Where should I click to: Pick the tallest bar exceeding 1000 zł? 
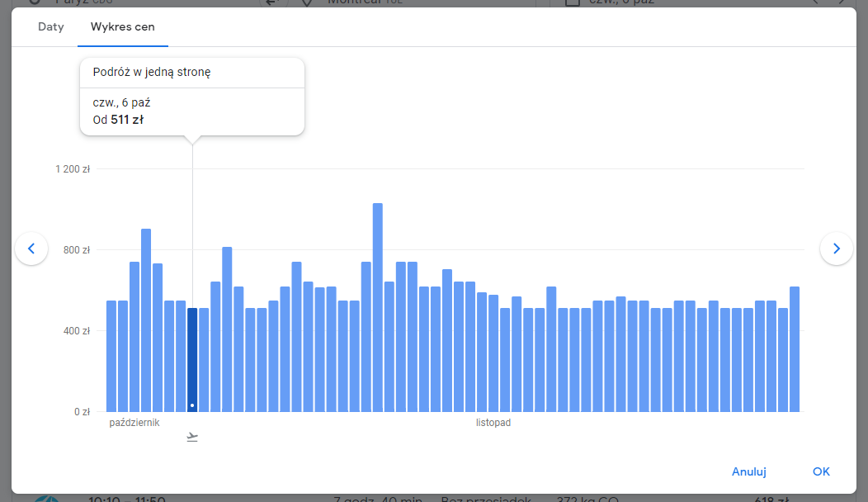[x=378, y=307]
